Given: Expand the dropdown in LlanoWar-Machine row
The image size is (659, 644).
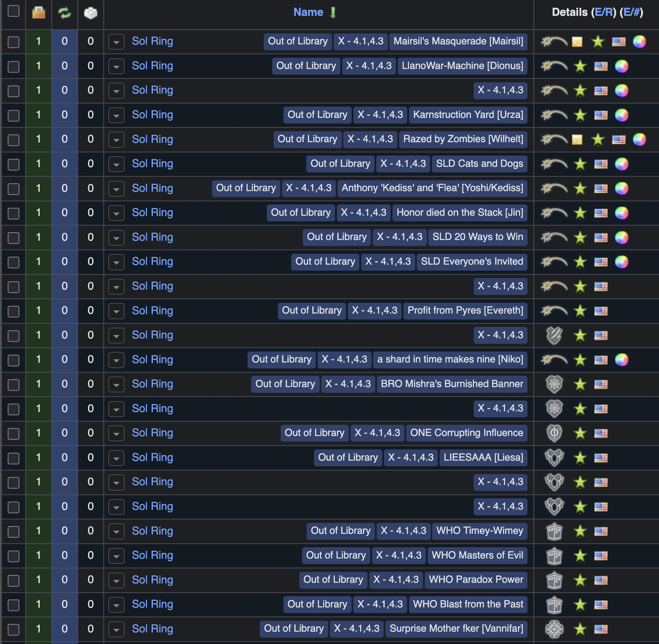Looking at the screenshot, I should [x=116, y=66].
